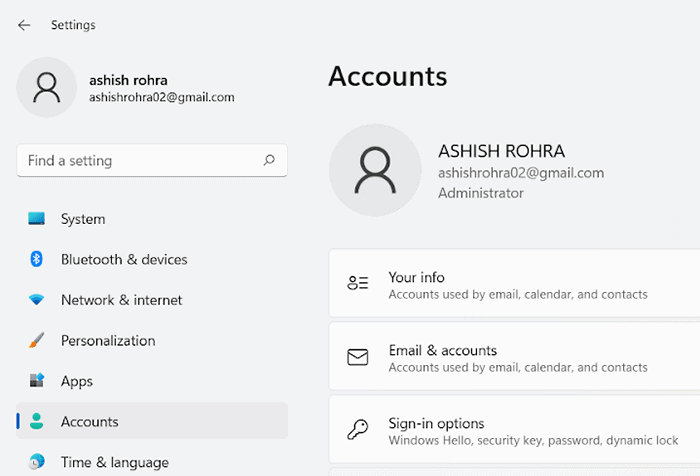Screen dimensions: 700x476
Task: Focus the Find a setting search box
Action: coord(152,160)
